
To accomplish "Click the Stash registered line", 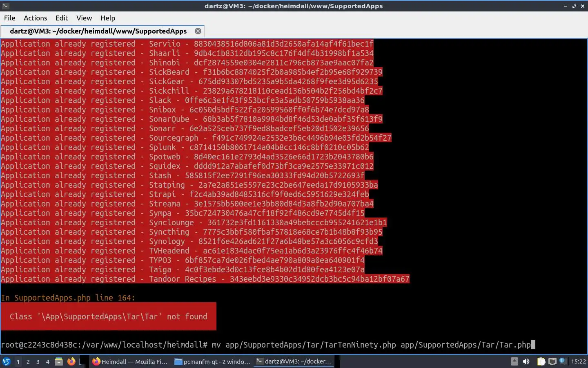I will pos(183,175).
